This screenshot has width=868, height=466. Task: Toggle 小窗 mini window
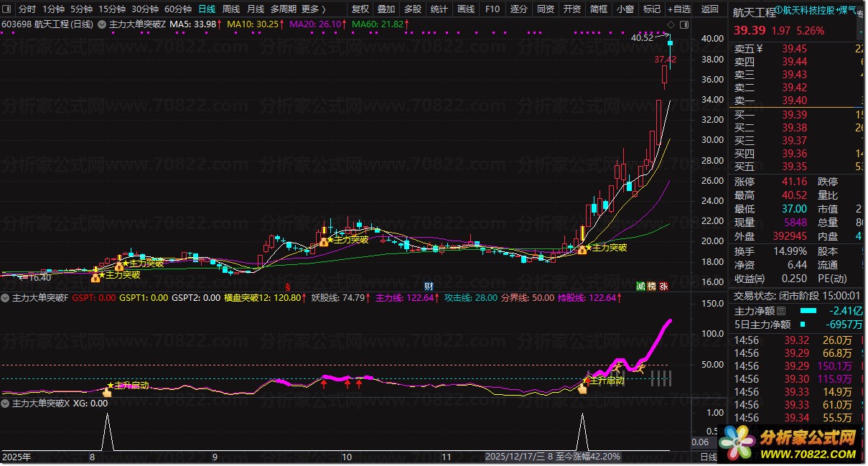(x=625, y=9)
